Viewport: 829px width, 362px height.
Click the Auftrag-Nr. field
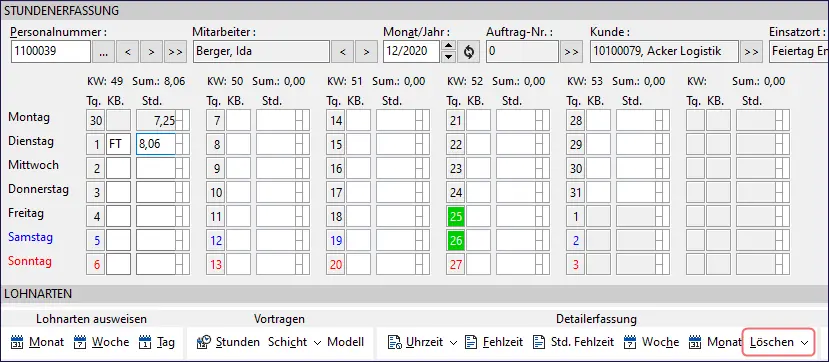(x=522, y=52)
